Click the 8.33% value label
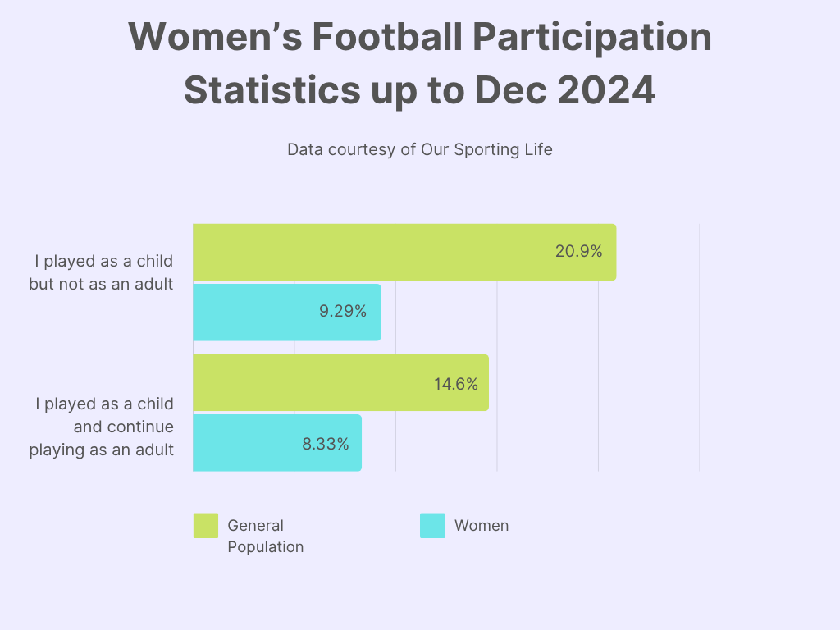Viewport: 840px width, 630px height. point(326,444)
